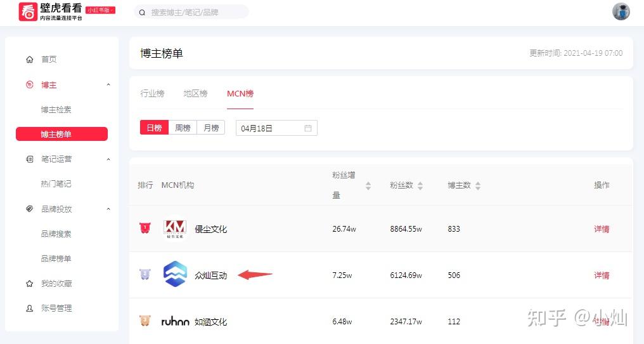644x344 pixels.
Task: Go to 首页 in sidebar
Action: coord(49,59)
